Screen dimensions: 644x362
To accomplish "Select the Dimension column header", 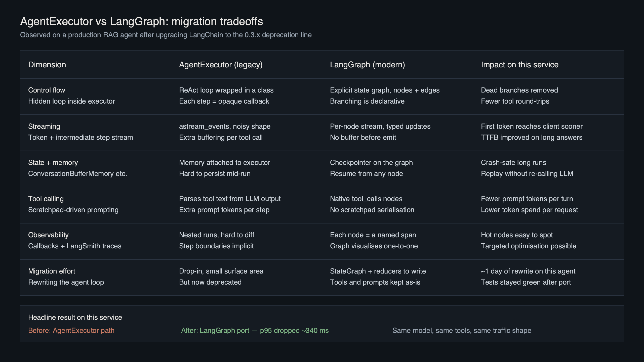I will (47, 65).
